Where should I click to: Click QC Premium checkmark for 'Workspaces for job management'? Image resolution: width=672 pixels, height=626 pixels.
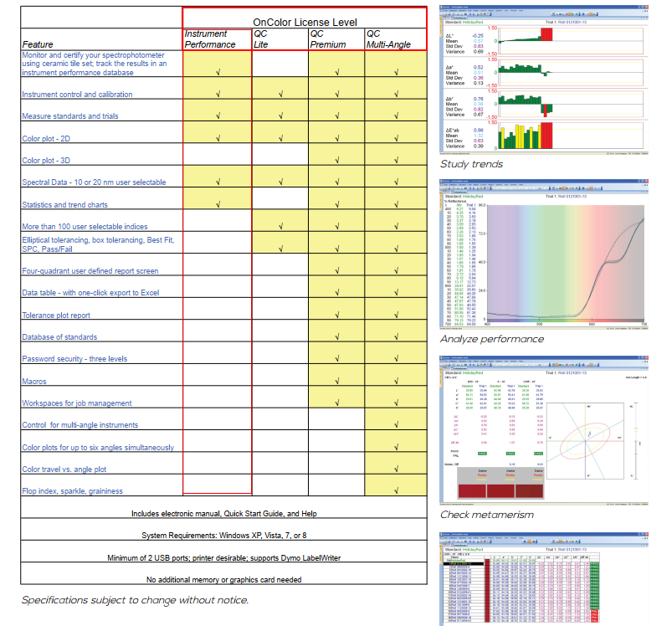[x=337, y=403]
